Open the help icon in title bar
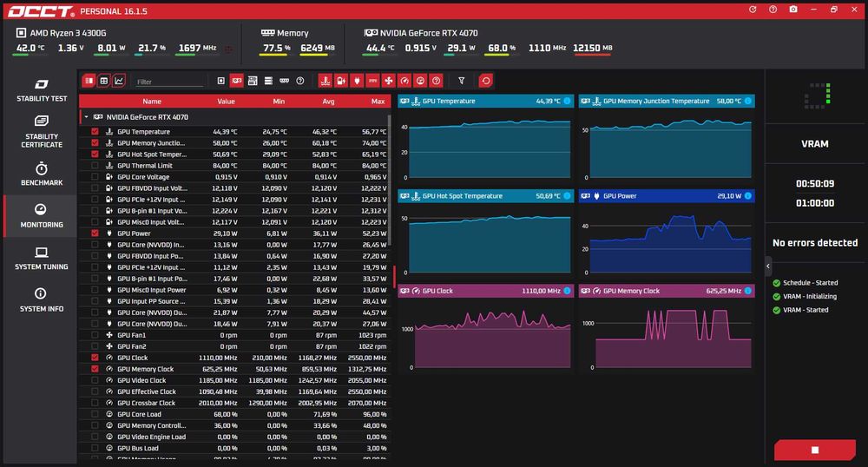 [773, 10]
